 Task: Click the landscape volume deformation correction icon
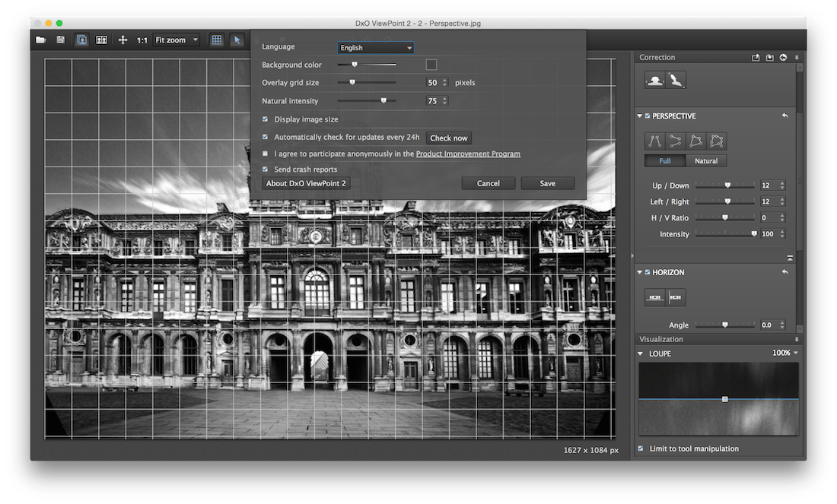point(655,81)
